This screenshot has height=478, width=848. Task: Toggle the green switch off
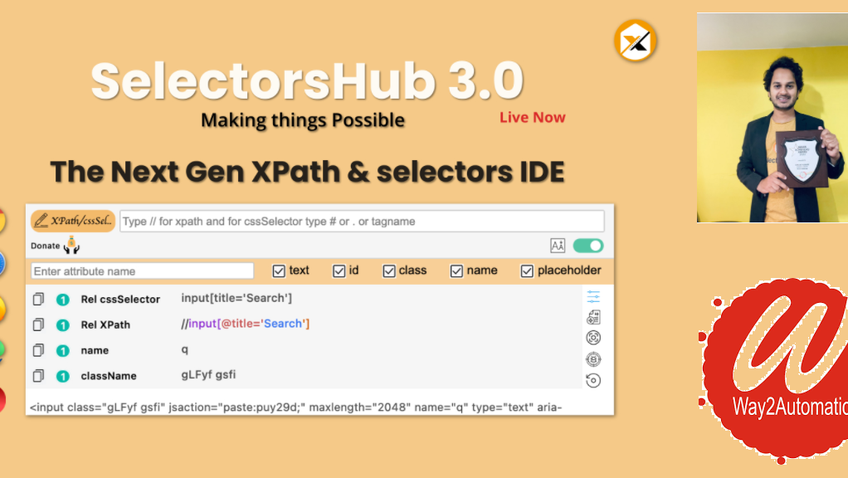click(588, 246)
